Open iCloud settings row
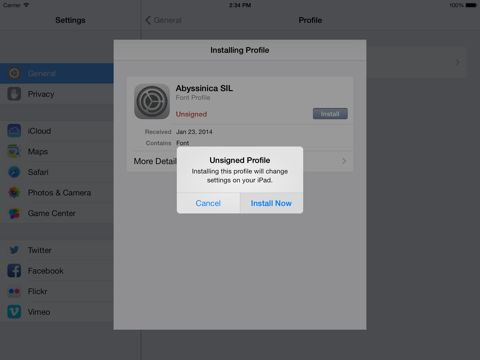 click(57, 131)
